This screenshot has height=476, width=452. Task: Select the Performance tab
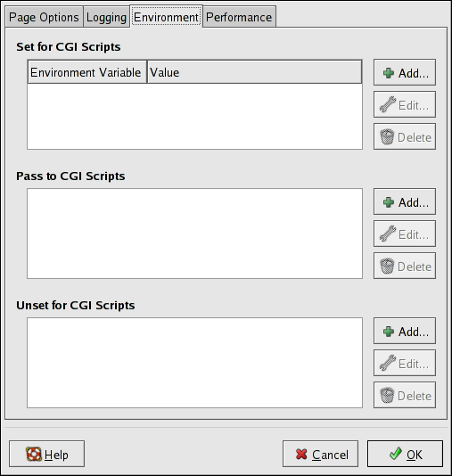(239, 17)
